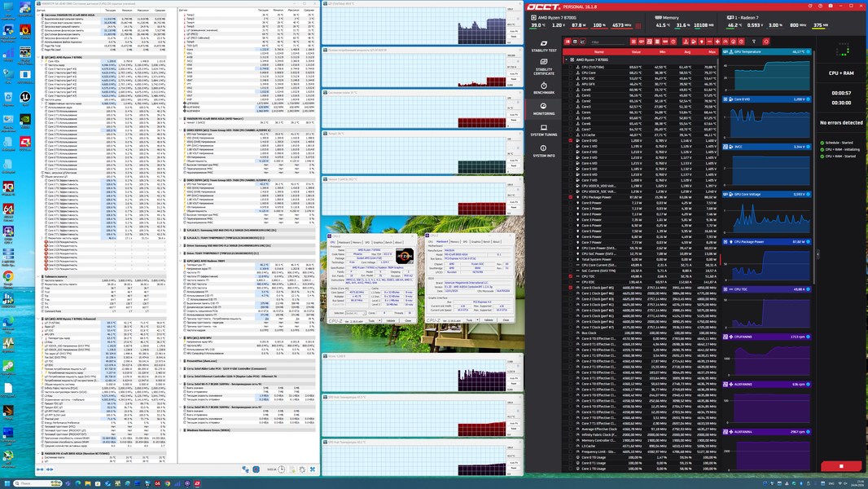Collapse Частоты ядер subtree in HWiNFO
Viewport: 868px width, 489px height.
pyautogui.click(x=42, y=65)
